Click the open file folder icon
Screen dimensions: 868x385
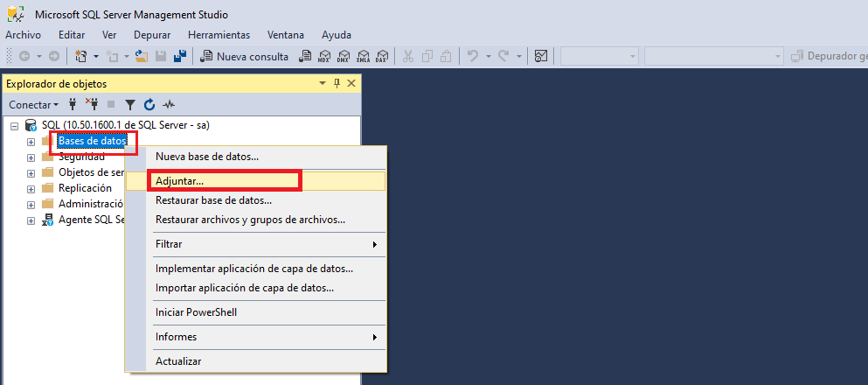click(142, 57)
